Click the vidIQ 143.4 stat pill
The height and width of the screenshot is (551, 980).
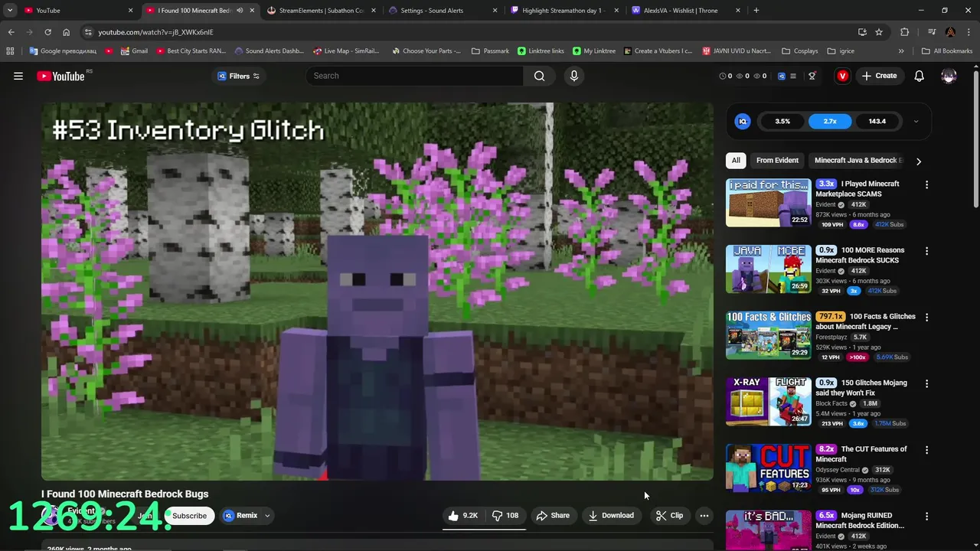[x=877, y=121]
